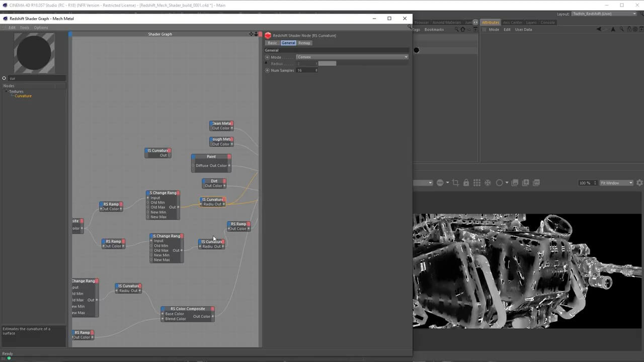
Task: Click the back arrow in Attributes manager
Action: (x=599, y=30)
